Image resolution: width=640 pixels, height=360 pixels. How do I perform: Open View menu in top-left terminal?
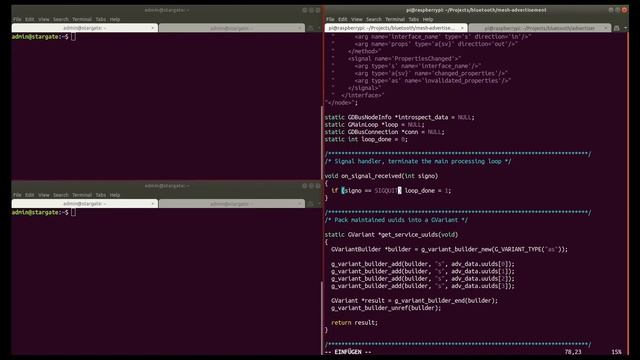coord(44,19)
